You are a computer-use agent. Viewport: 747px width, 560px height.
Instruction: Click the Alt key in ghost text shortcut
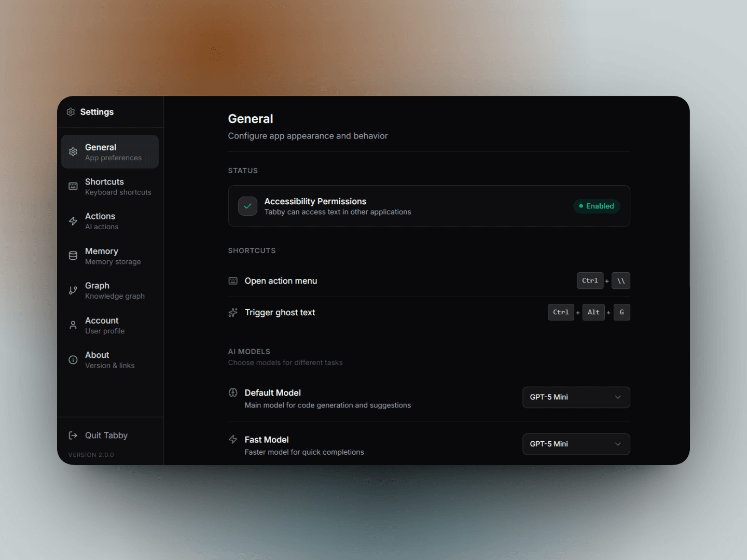(593, 312)
